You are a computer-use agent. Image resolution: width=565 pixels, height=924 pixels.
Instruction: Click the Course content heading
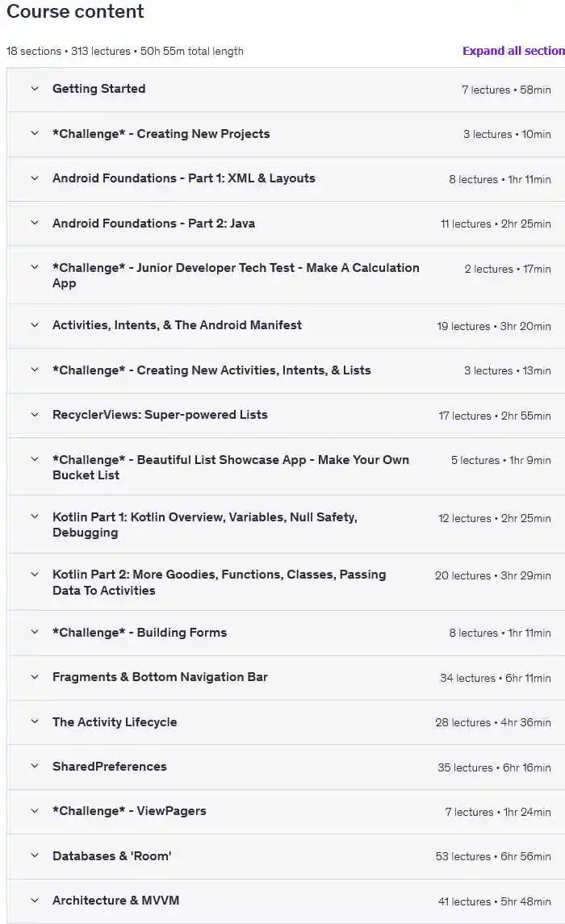click(x=75, y=12)
